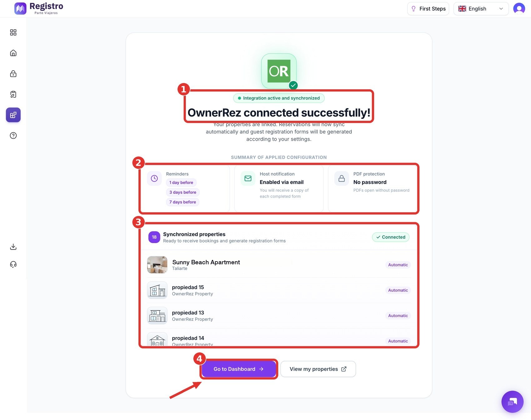Click the propiedad 13 building thumbnail

pyautogui.click(x=157, y=315)
